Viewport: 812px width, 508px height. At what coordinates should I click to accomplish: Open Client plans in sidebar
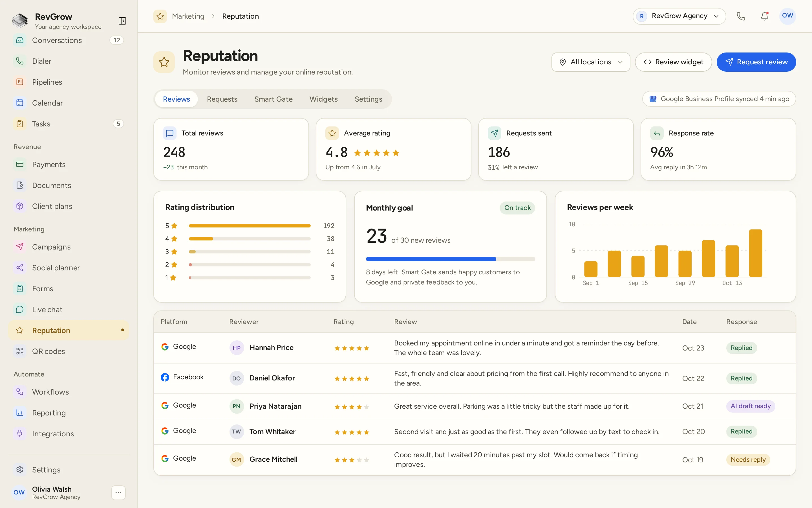point(69,206)
